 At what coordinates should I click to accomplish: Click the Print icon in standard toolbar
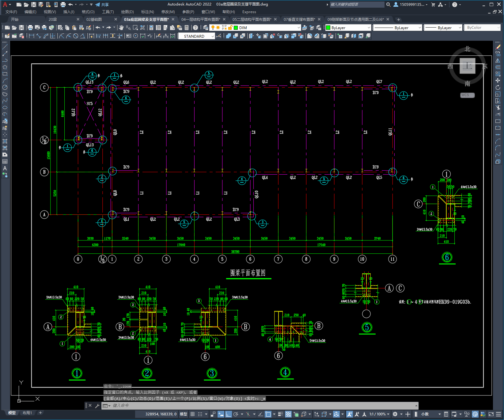(x=30, y=28)
